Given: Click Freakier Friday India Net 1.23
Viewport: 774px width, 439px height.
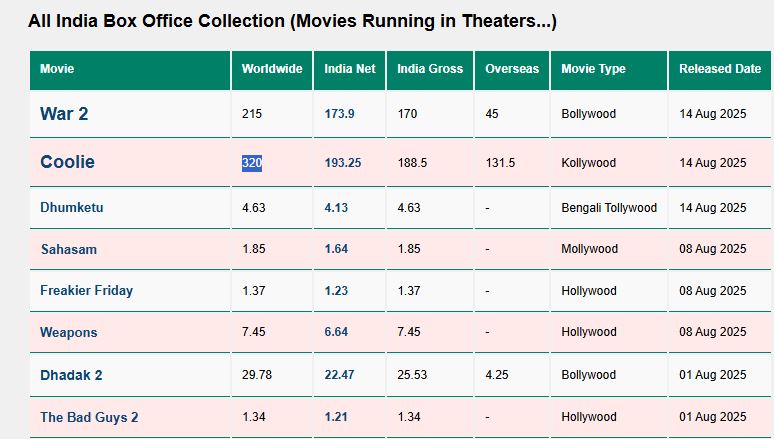Looking at the screenshot, I should click(336, 290).
